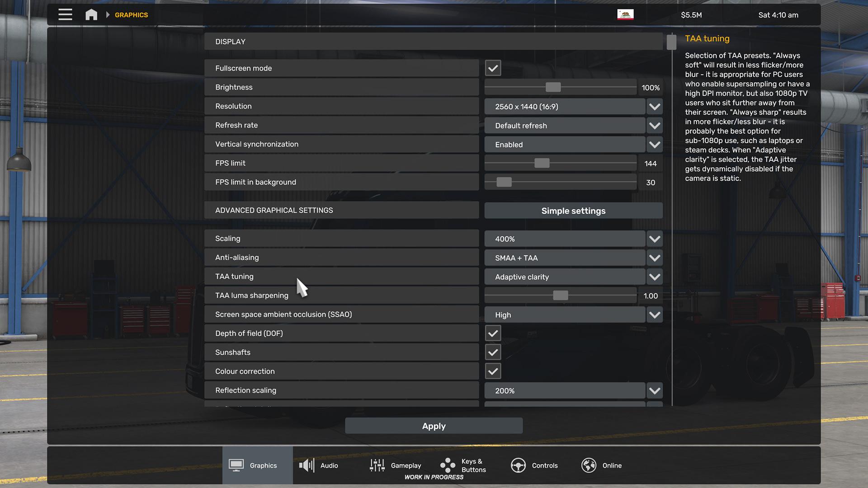Click the settings list scrollbar thumb

pyautogui.click(x=671, y=42)
